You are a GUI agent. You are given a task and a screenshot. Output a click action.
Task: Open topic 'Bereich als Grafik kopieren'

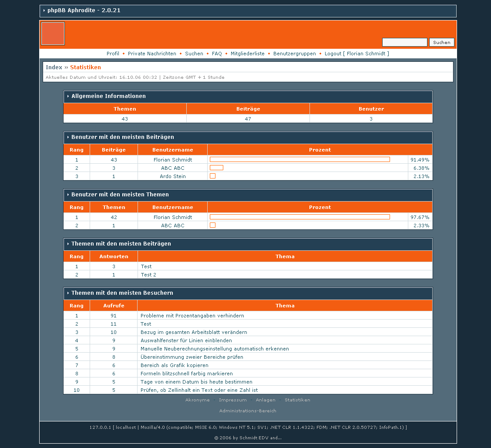click(174, 365)
